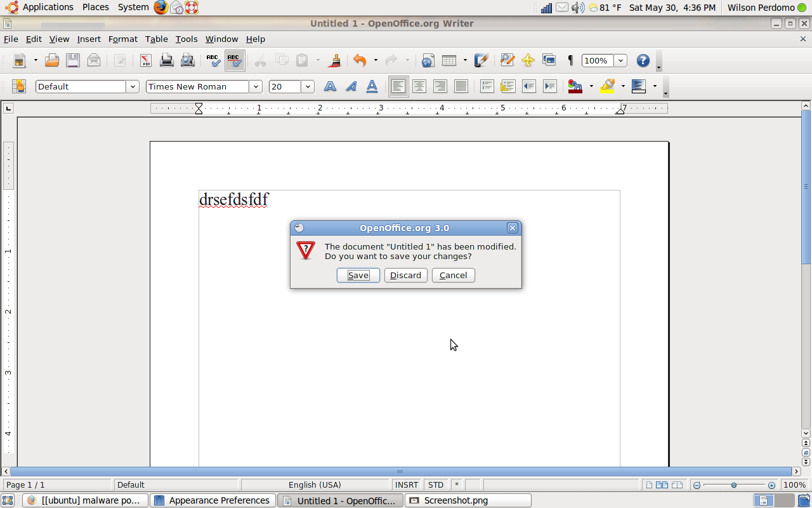812x508 pixels.
Task: Click the Page Preview icon
Action: (188, 60)
